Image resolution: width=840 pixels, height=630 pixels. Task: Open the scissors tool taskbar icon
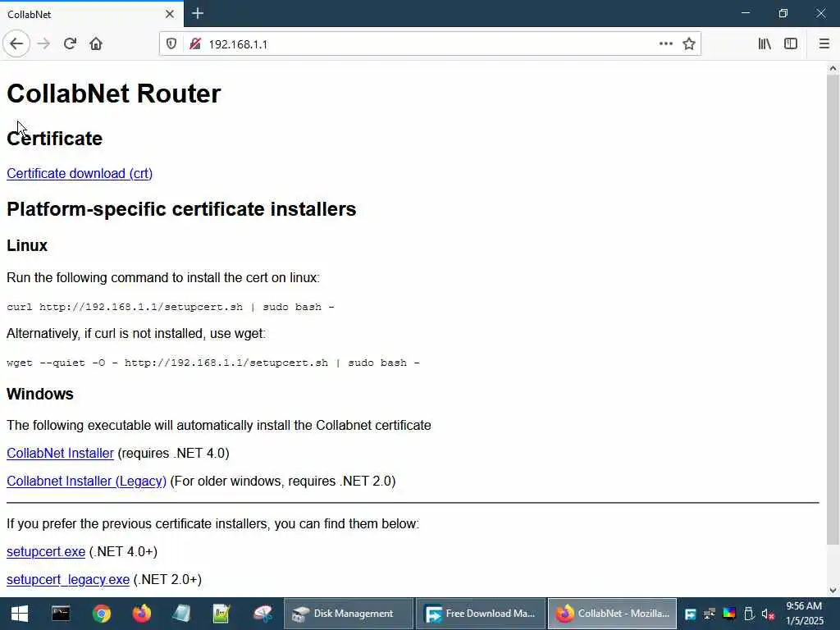coord(262,614)
